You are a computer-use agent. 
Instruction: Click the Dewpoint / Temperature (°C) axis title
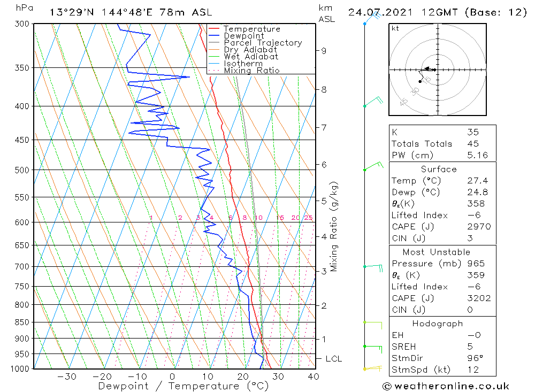[x=184, y=386]
